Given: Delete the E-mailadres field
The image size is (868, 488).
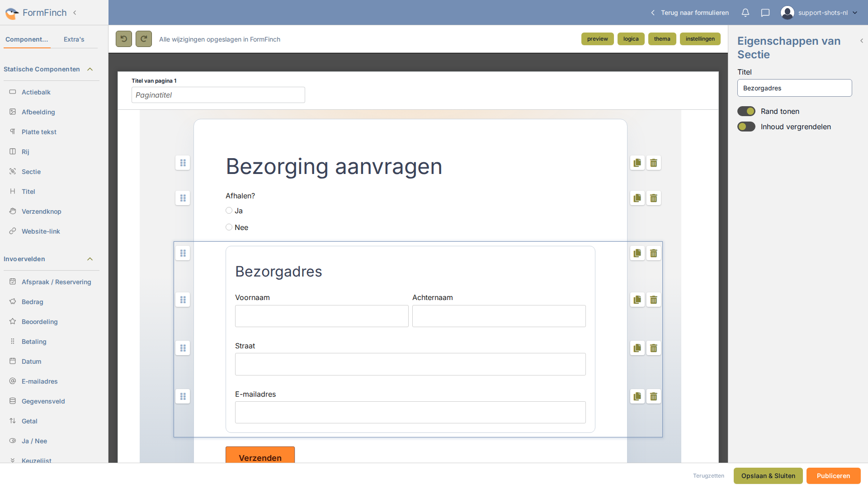Looking at the screenshot, I should click(654, 396).
